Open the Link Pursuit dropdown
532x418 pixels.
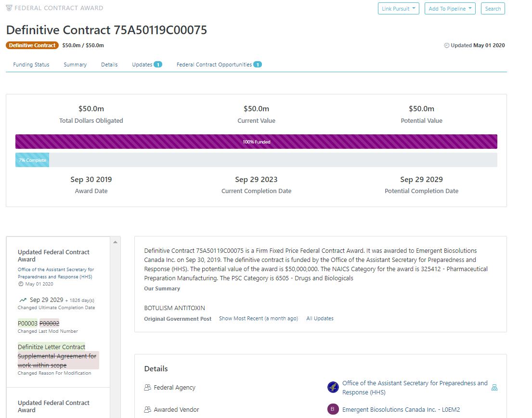pyautogui.click(x=399, y=9)
